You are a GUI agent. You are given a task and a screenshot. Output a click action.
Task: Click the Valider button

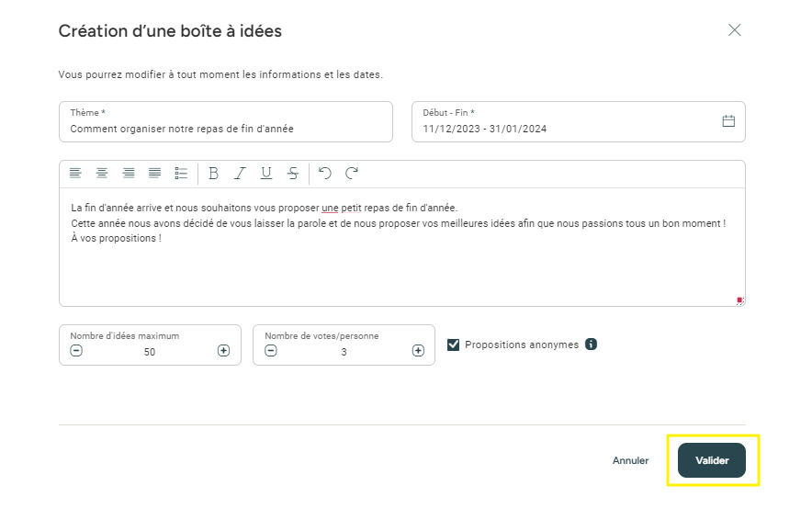[712, 460]
